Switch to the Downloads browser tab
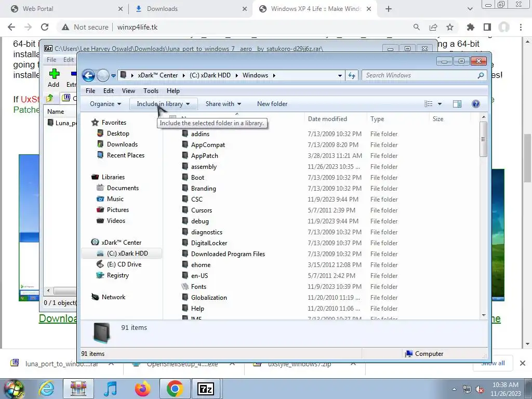 pos(191,9)
